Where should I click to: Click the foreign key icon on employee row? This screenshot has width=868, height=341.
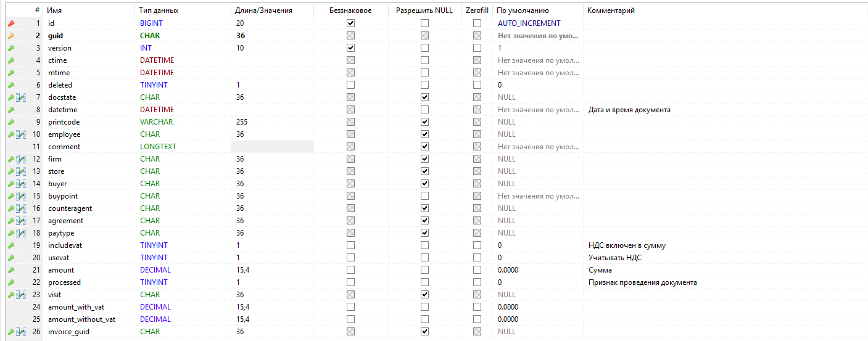pos(20,134)
